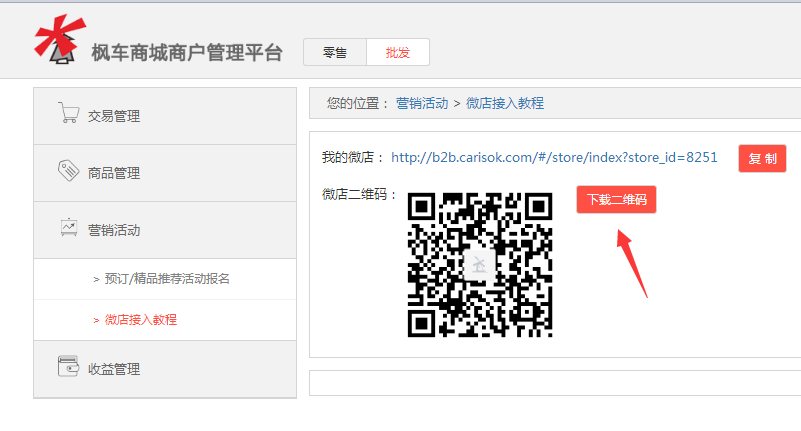Expand the 交易管理 sidebar section
801x431 pixels.
165,116
